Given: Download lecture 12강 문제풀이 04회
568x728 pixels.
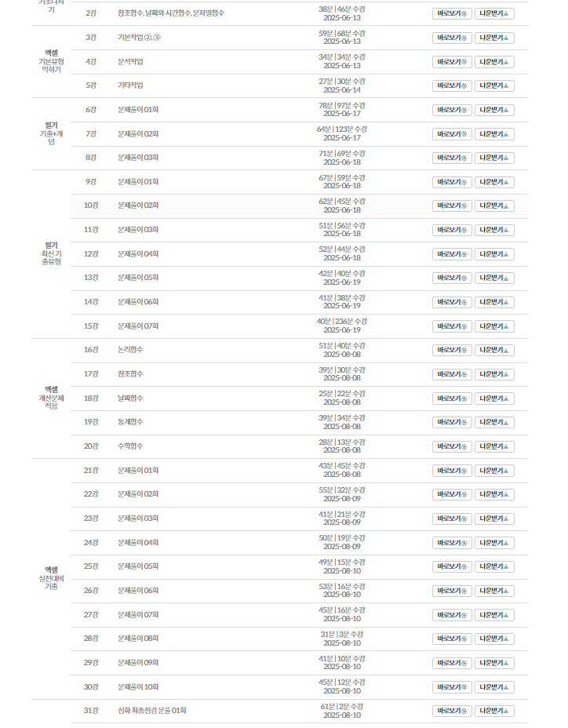Looking at the screenshot, I should point(494,254).
